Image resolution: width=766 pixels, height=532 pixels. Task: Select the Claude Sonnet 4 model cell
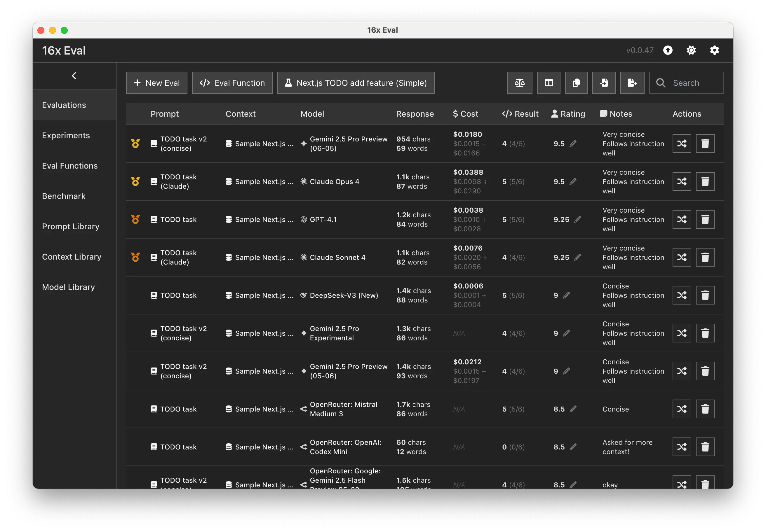[x=332, y=257]
